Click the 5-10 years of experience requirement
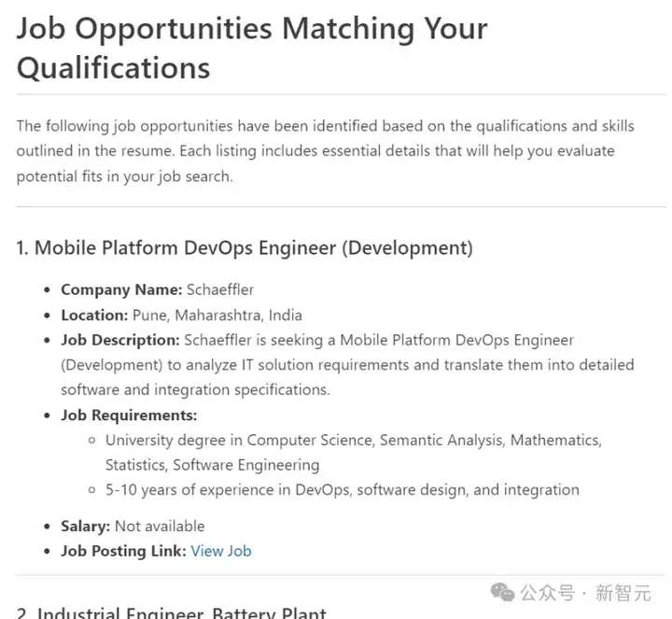The width and height of the screenshot is (672, 619). click(342, 489)
